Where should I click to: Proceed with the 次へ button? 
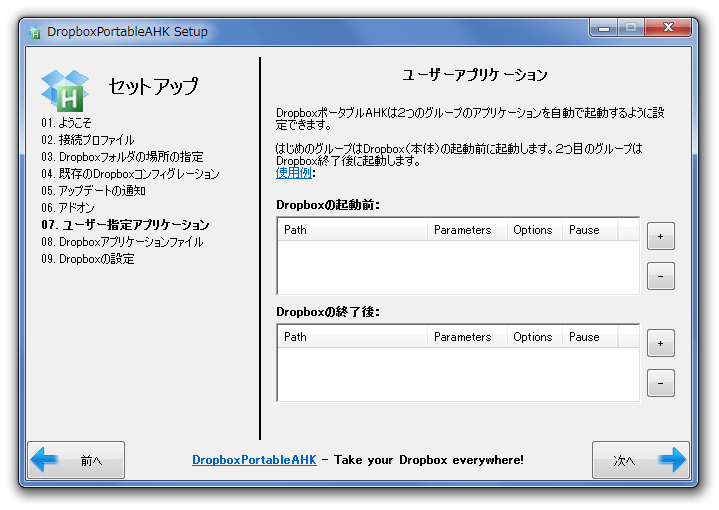click(x=641, y=460)
